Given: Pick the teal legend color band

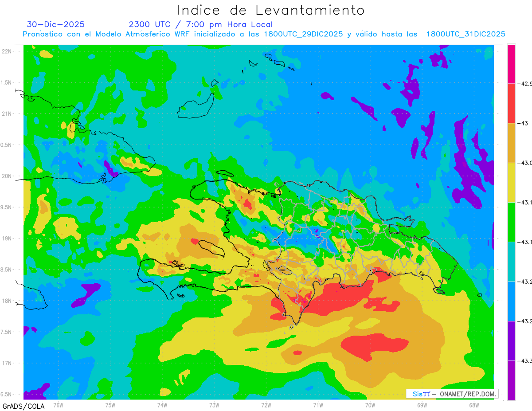Looking at the screenshot, I should (511, 262).
